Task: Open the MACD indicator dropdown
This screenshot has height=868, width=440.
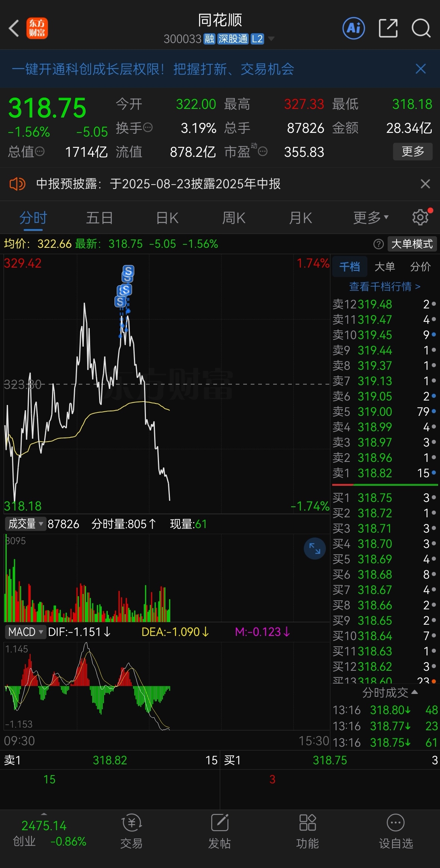Action: [x=25, y=632]
